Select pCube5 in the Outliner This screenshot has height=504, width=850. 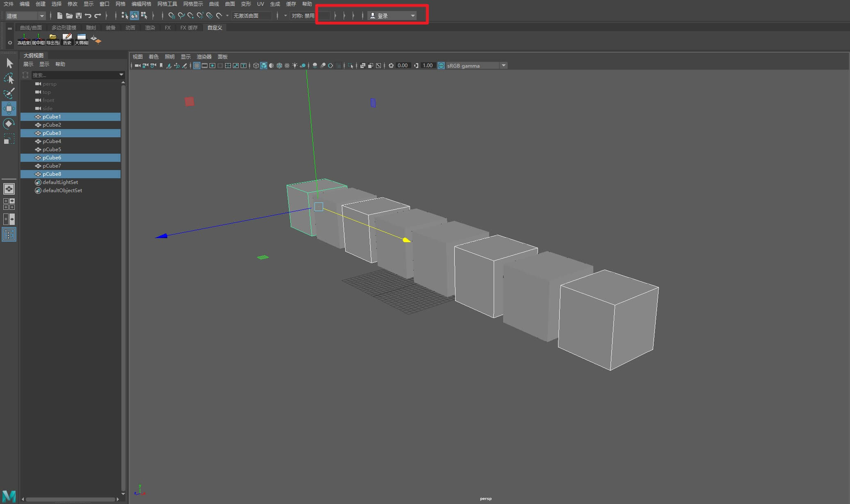point(71,149)
